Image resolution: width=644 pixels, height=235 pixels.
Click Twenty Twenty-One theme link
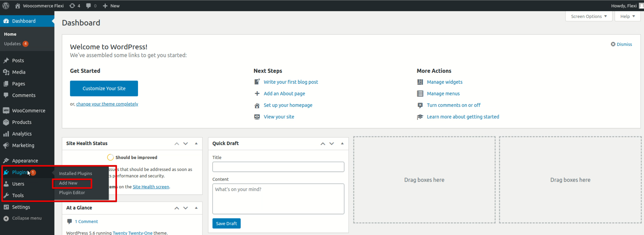point(133,233)
